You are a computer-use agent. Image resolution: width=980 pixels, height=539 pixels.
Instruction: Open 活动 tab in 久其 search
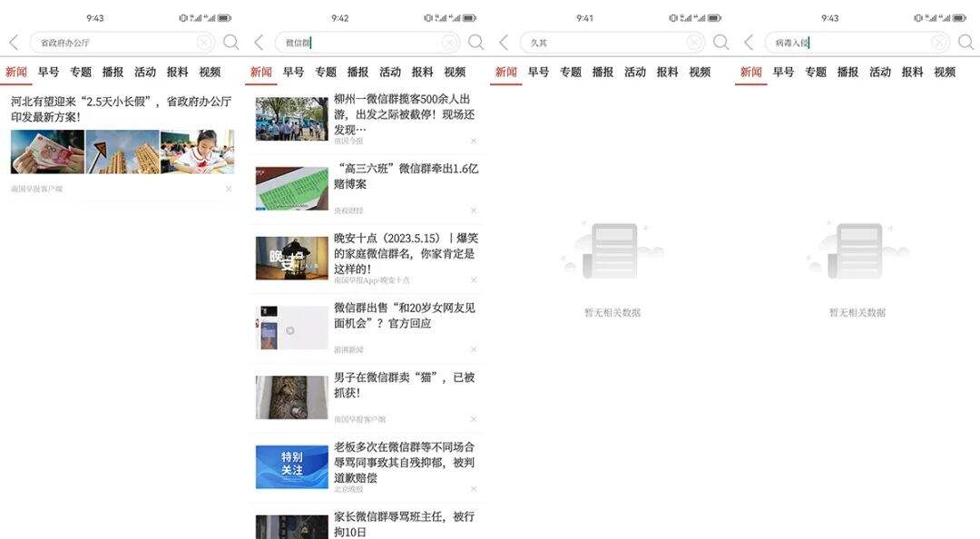pos(635,72)
